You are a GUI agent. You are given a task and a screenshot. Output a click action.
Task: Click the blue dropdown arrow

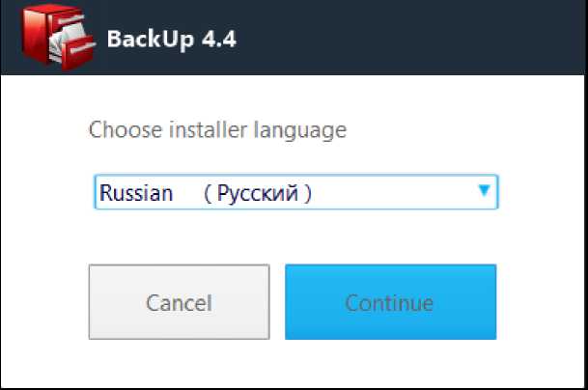(485, 191)
